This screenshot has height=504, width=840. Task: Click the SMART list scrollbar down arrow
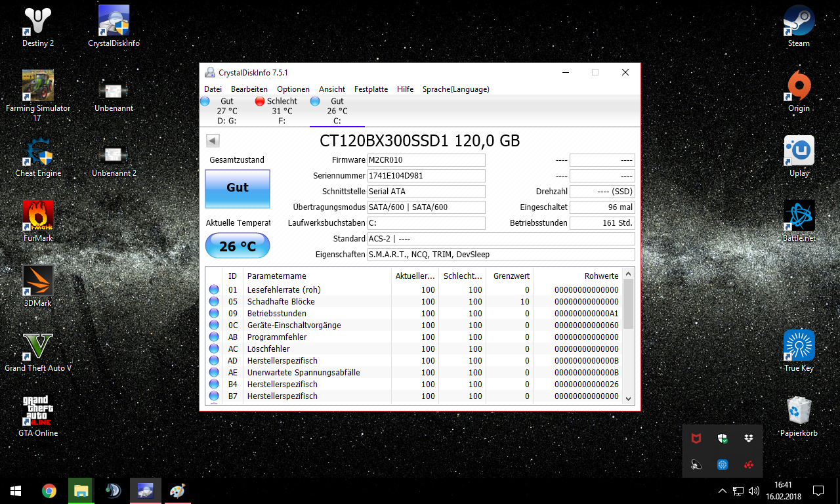(629, 398)
